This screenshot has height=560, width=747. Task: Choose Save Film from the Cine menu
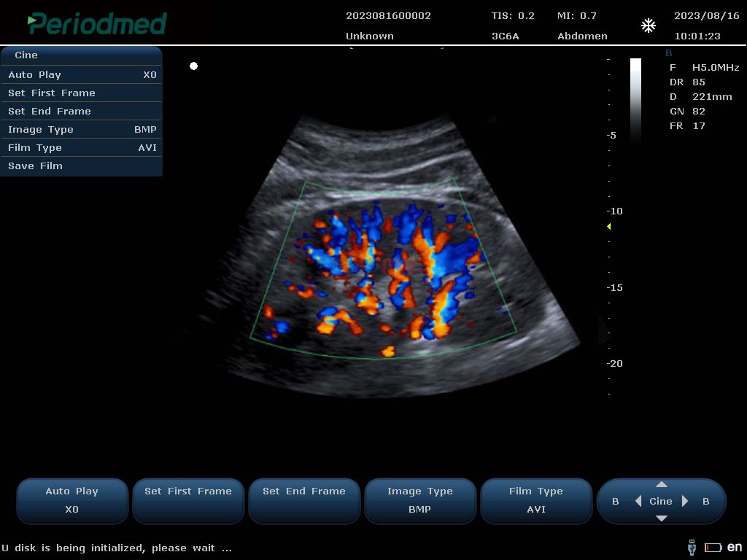pos(81,166)
